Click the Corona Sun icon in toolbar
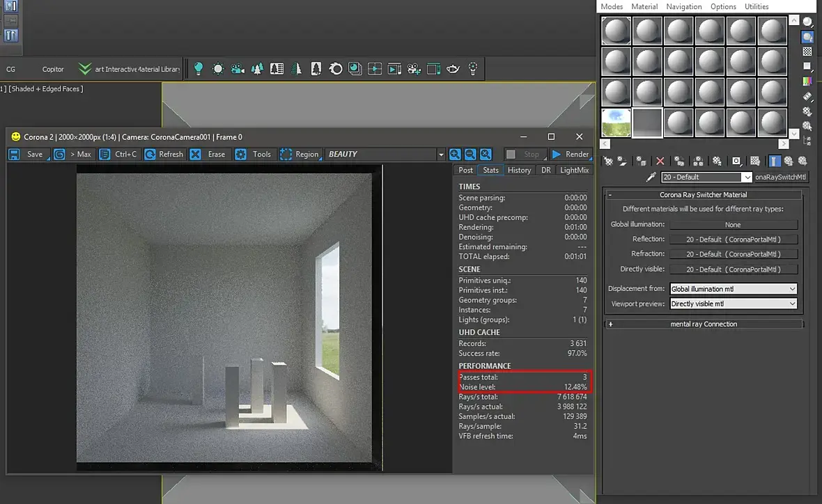822x504 pixels. (x=218, y=69)
